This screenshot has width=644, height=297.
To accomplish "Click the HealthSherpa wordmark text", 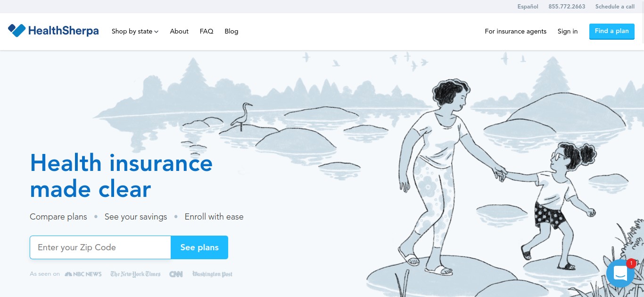I will (x=63, y=31).
